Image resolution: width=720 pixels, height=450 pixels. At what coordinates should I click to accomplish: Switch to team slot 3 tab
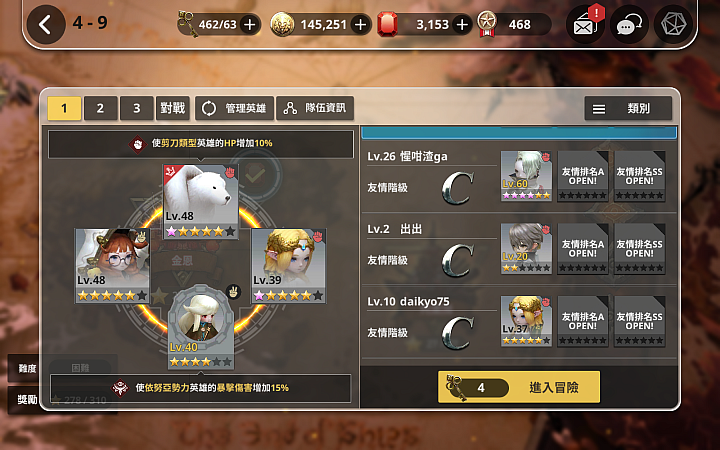(136, 108)
